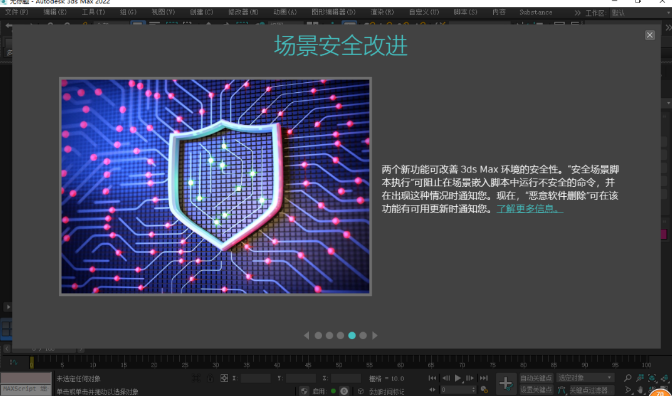Open the 修改器(M) menu
The width and height of the screenshot is (672, 396).
(243, 12)
